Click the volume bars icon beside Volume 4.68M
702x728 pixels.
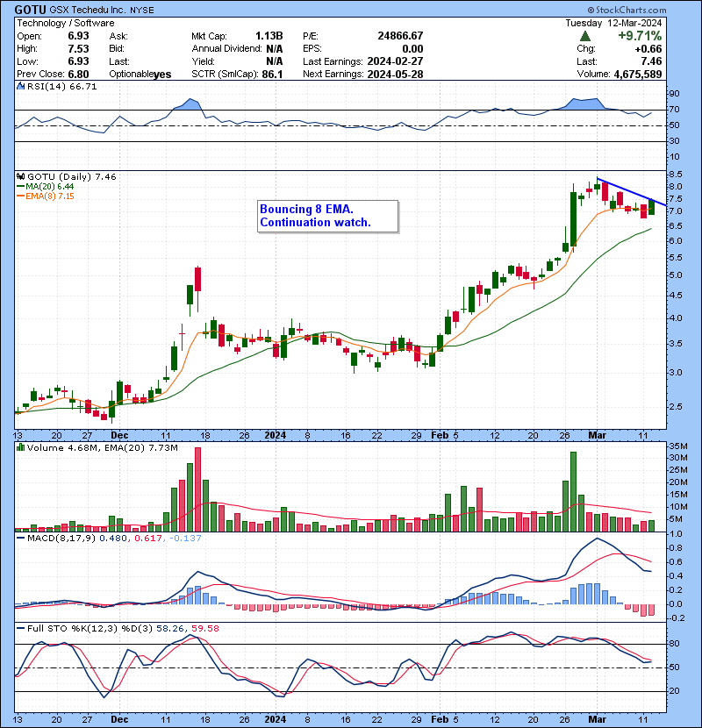20,447
